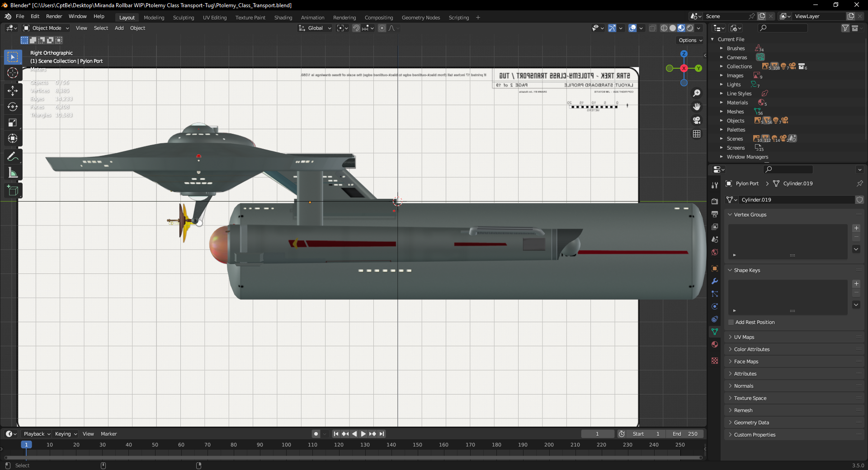Select the Move tool
Screen dimensions: 868x470
13,91
